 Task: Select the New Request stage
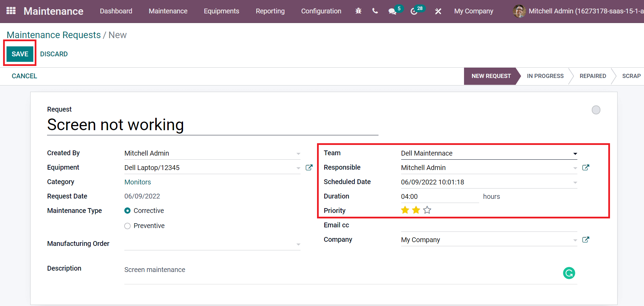pyautogui.click(x=491, y=76)
